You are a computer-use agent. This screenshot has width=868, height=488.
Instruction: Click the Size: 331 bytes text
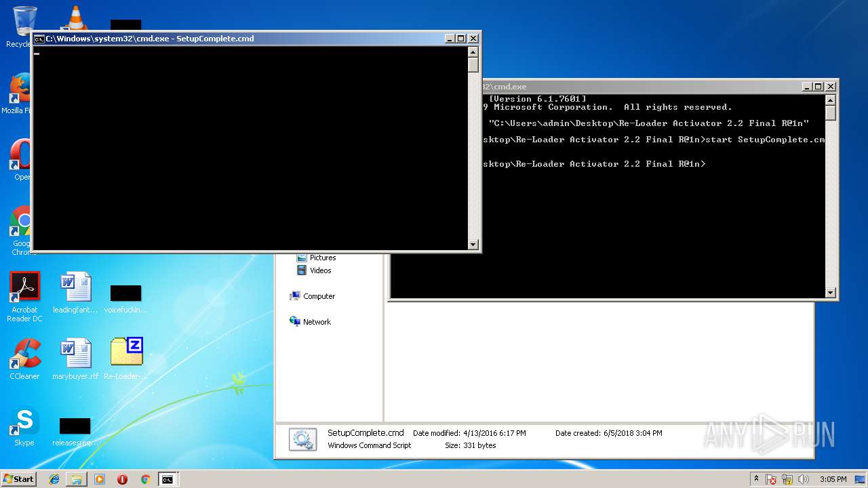(471, 445)
